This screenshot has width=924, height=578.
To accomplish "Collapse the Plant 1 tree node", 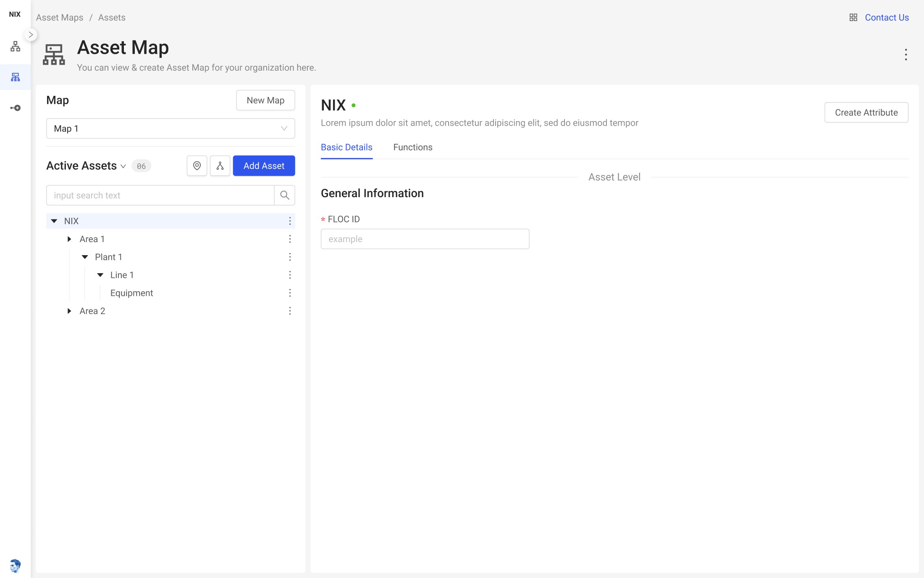I will 85,257.
